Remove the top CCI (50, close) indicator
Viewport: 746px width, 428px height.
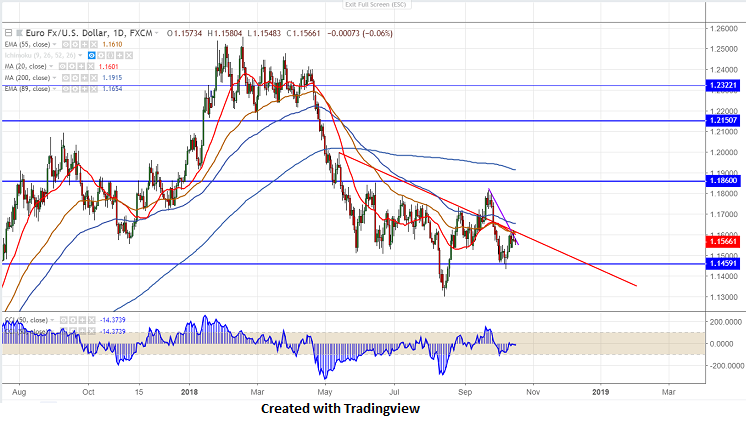pyautogui.click(x=92, y=320)
